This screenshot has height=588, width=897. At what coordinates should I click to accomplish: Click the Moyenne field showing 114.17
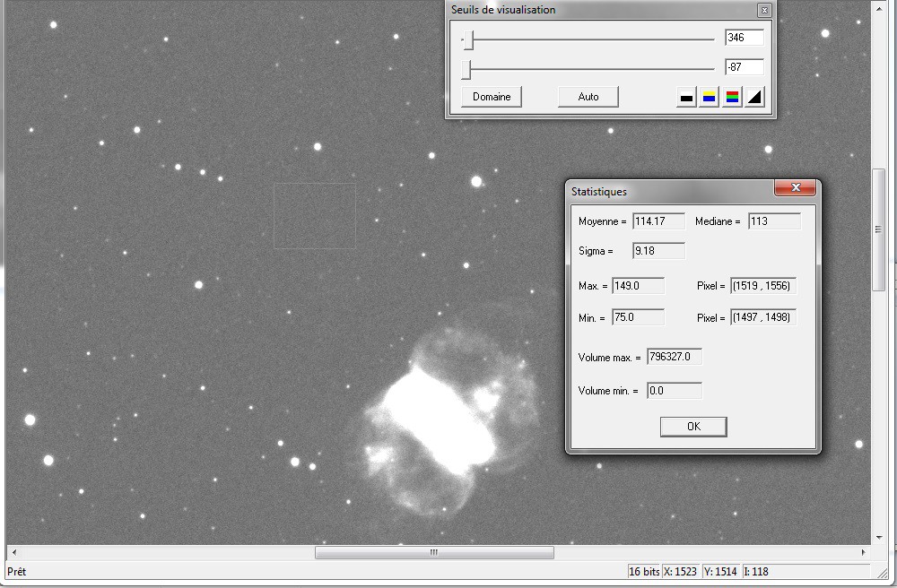coord(658,220)
